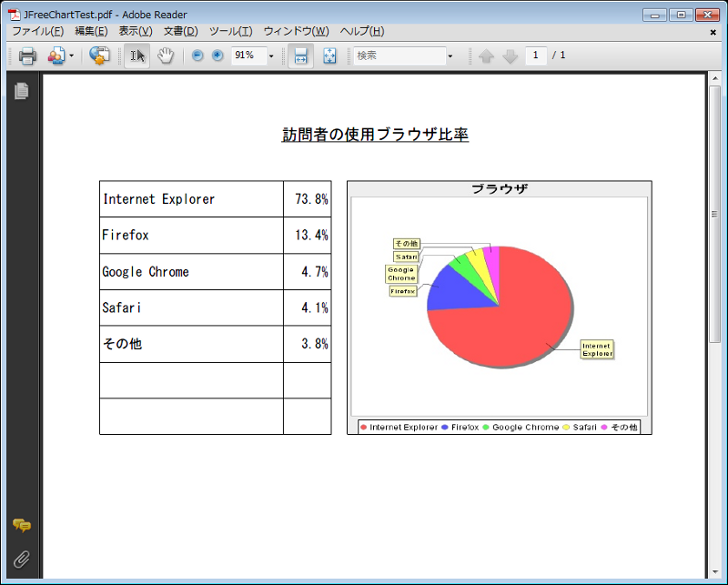Click the magenta その他 legend dot
Image resolution: width=728 pixels, height=585 pixels.
coord(604,427)
